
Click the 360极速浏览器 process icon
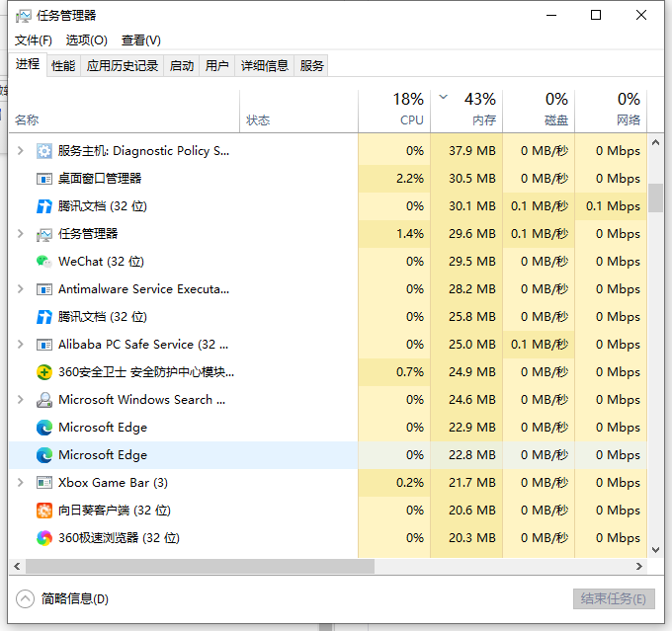(44, 538)
